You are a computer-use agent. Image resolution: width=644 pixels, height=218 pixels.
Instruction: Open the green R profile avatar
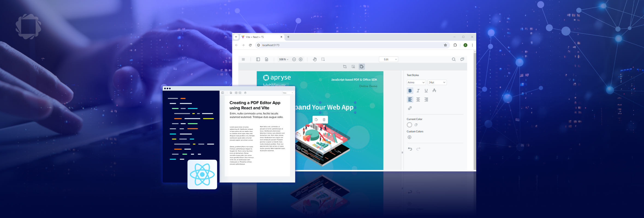(x=466, y=45)
